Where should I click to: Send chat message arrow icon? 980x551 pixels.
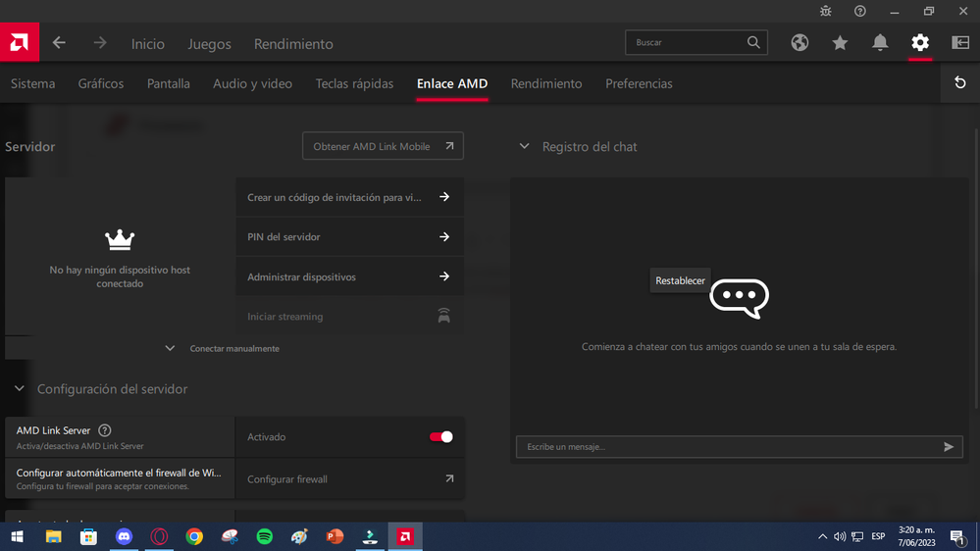click(x=949, y=447)
